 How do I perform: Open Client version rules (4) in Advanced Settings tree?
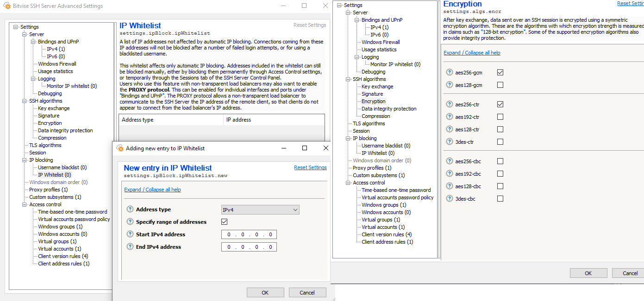[63, 256]
